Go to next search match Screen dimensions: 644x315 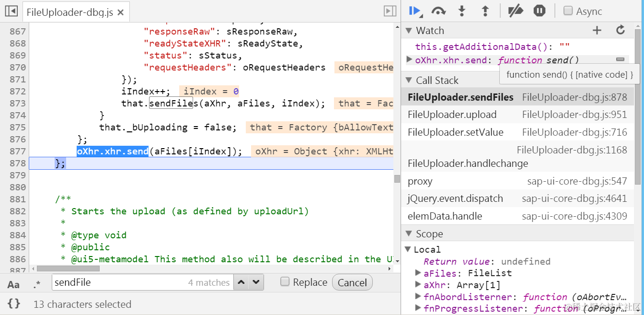tap(256, 282)
